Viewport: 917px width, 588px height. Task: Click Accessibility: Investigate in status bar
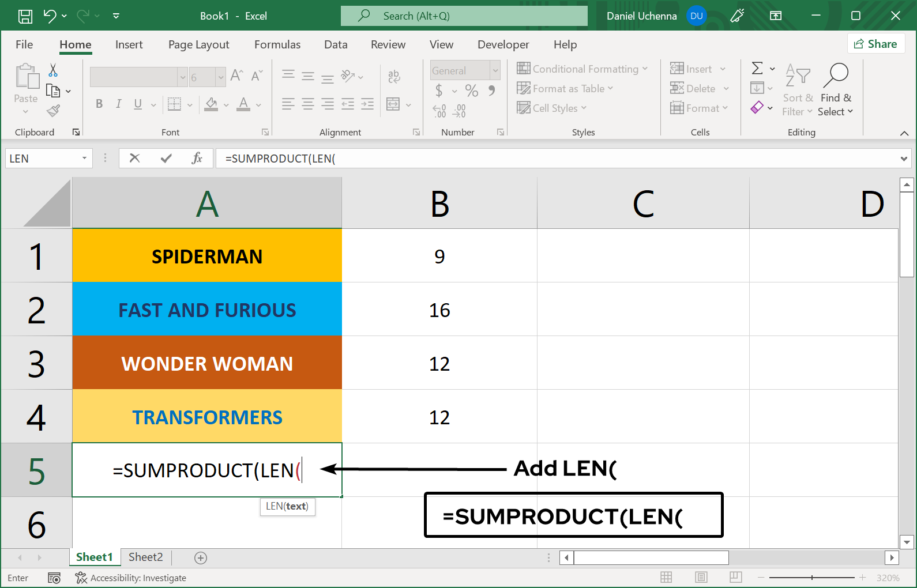tap(131, 578)
